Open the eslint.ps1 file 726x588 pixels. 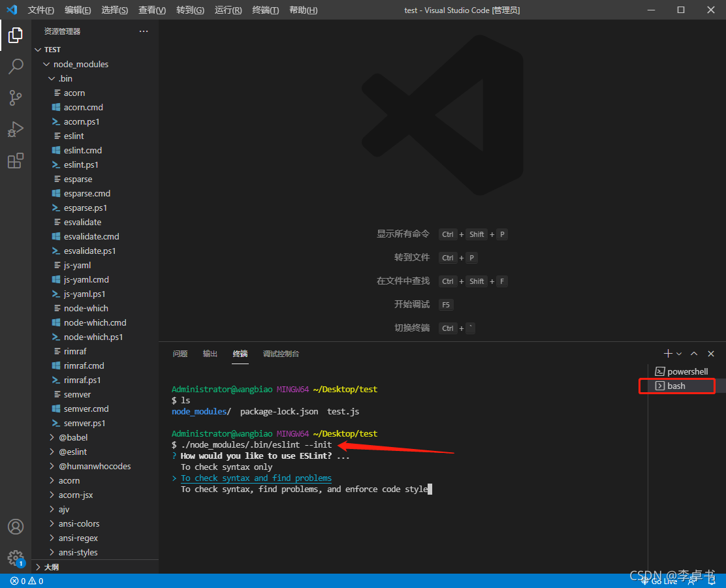(81, 164)
